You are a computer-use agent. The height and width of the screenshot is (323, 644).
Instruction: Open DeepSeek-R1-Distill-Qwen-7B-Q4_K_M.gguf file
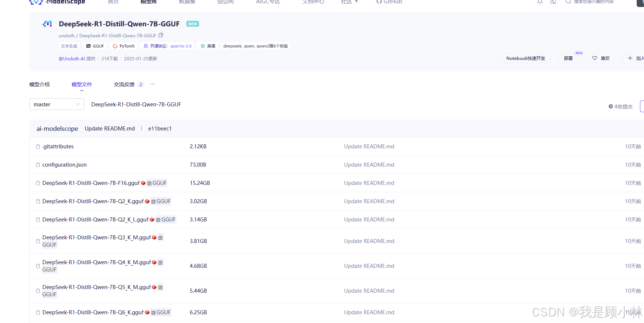(x=96, y=262)
